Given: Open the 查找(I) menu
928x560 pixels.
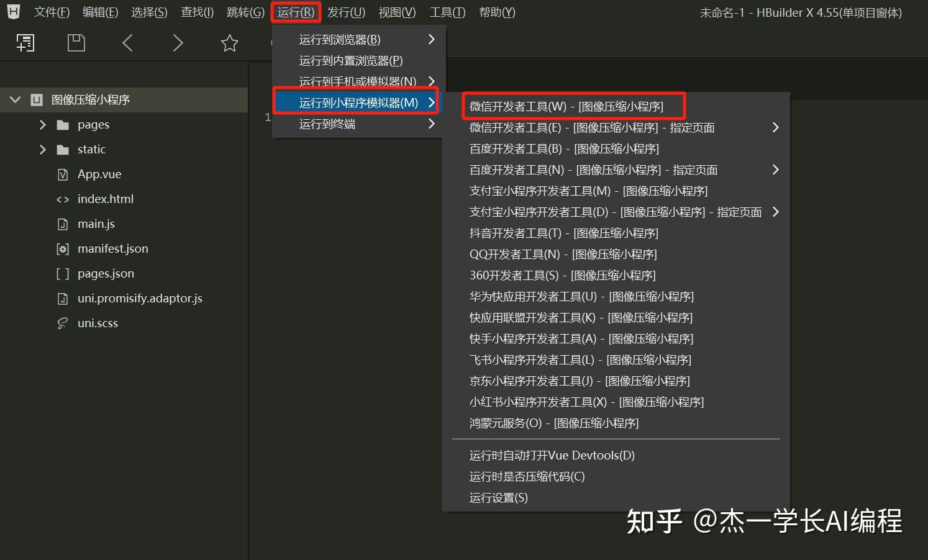Looking at the screenshot, I should click(x=197, y=12).
